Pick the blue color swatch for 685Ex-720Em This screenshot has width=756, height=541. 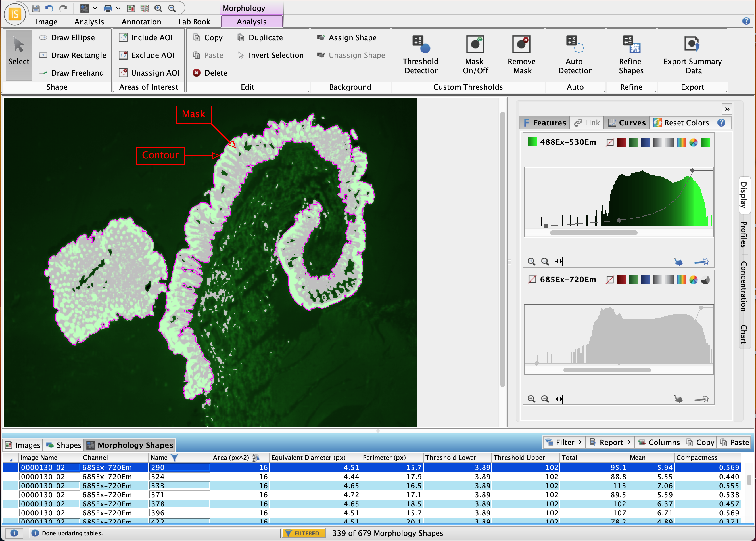[646, 280]
